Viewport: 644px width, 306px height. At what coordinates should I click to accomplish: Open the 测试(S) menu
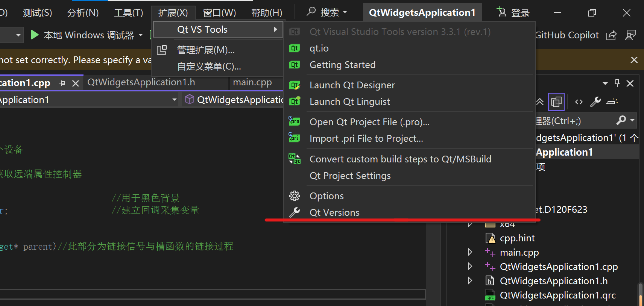tap(37, 13)
